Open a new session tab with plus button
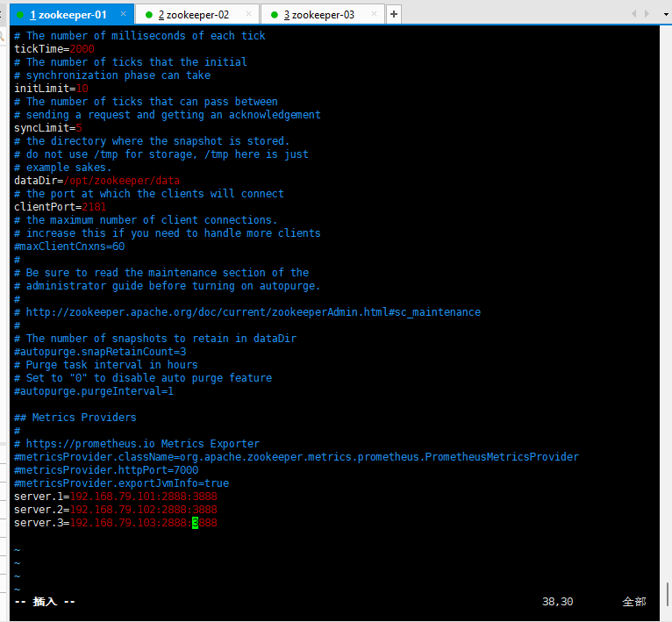Viewport: 672px width, 622px height. (x=393, y=14)
